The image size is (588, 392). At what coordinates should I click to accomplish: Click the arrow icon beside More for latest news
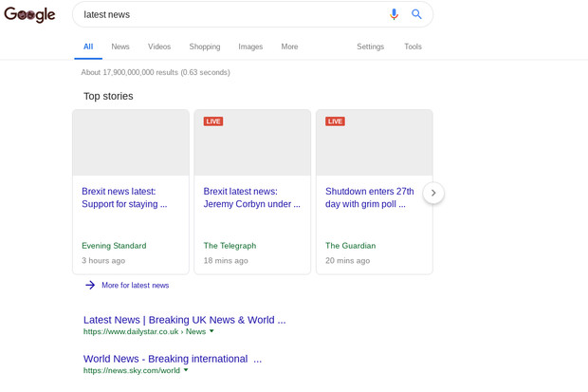point(90,285)
